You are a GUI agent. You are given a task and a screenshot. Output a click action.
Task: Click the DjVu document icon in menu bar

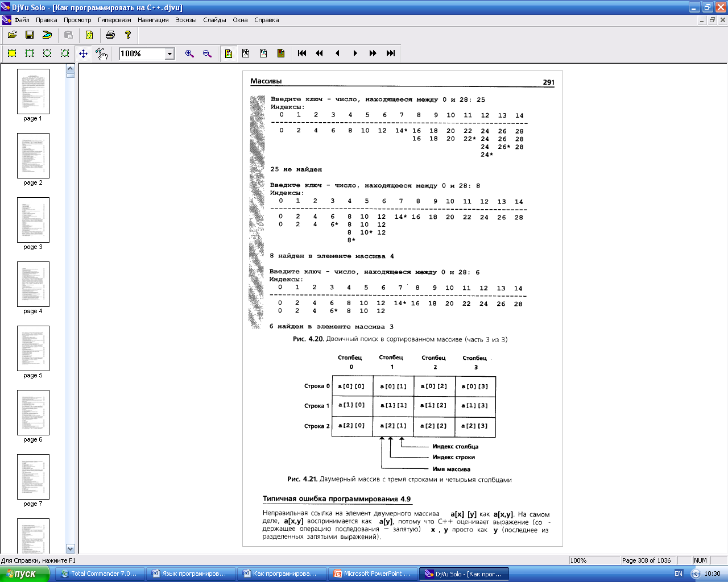(6, 20)
